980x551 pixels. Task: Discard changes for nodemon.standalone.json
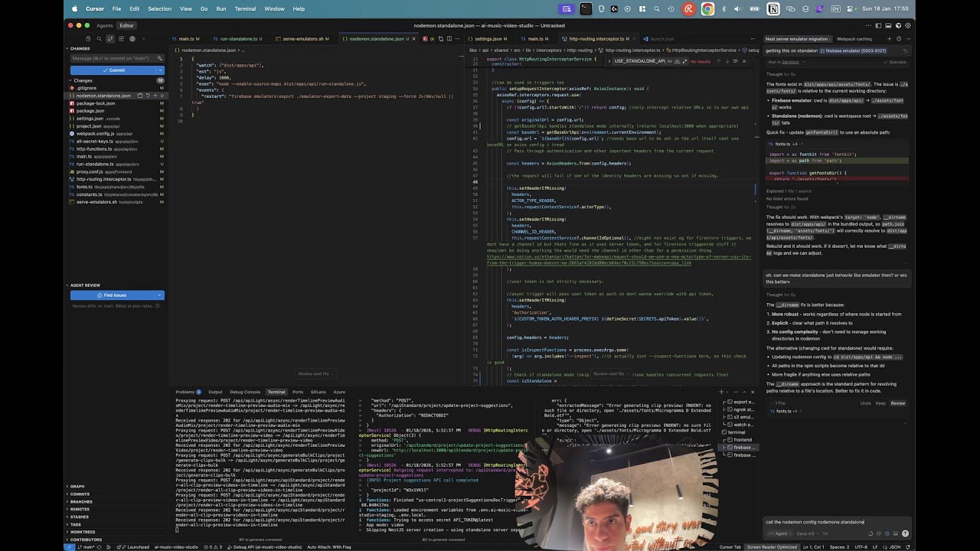click(148, 96)
